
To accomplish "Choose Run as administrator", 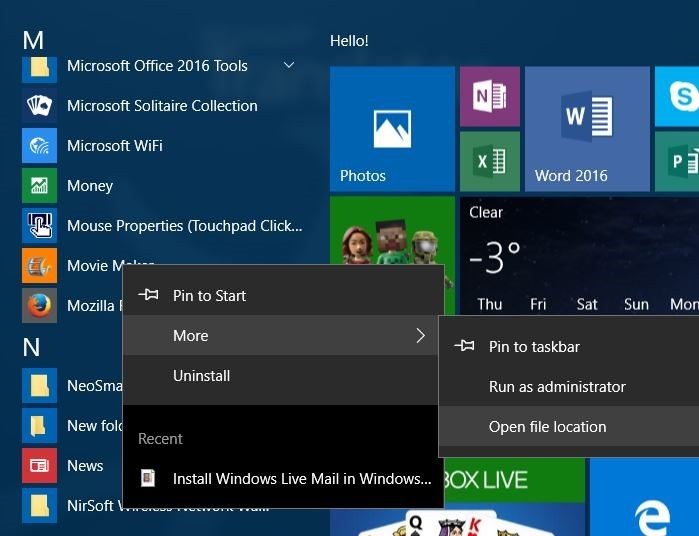I will pos(569,387).
